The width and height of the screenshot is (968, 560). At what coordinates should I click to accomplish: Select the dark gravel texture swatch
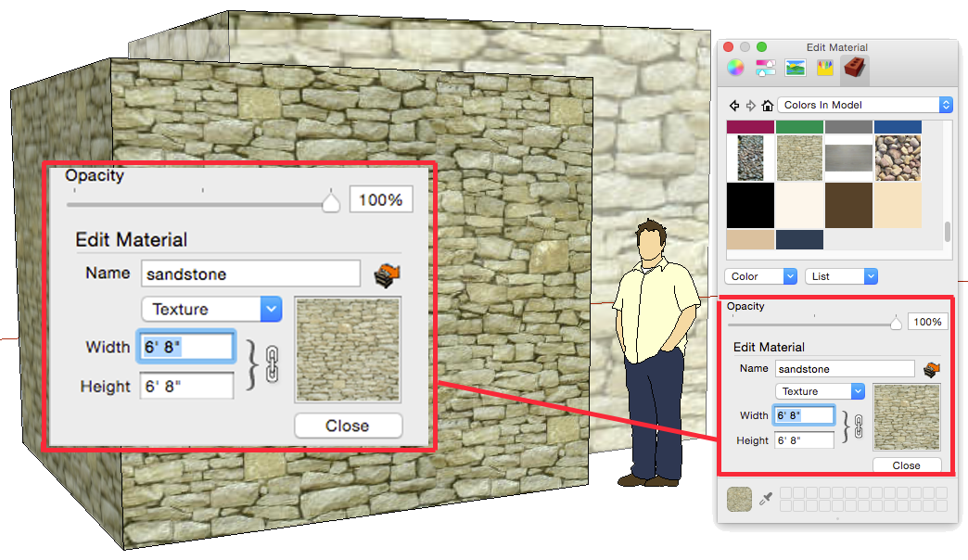click(x=750, y=158)
